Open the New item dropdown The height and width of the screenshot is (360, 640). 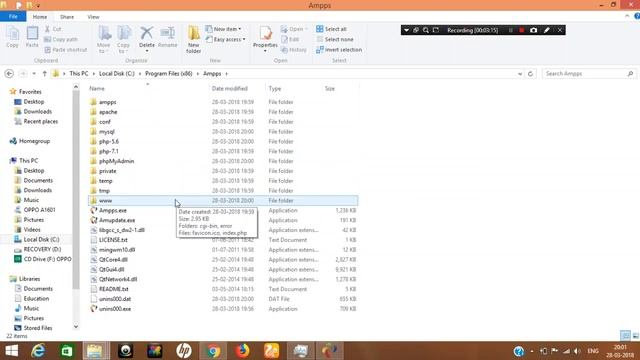coord(223,29)
